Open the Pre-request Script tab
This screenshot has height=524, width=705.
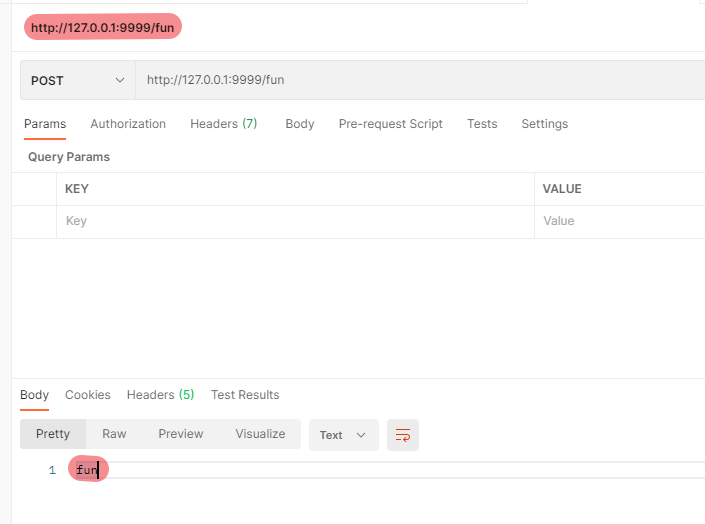[391, 124]
